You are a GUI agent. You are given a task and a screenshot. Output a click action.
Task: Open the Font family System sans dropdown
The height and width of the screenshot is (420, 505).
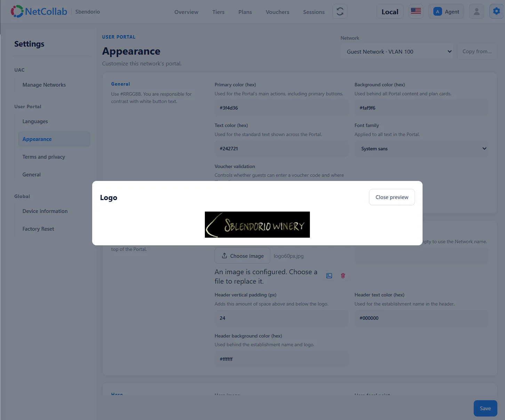tap(421, 149)
